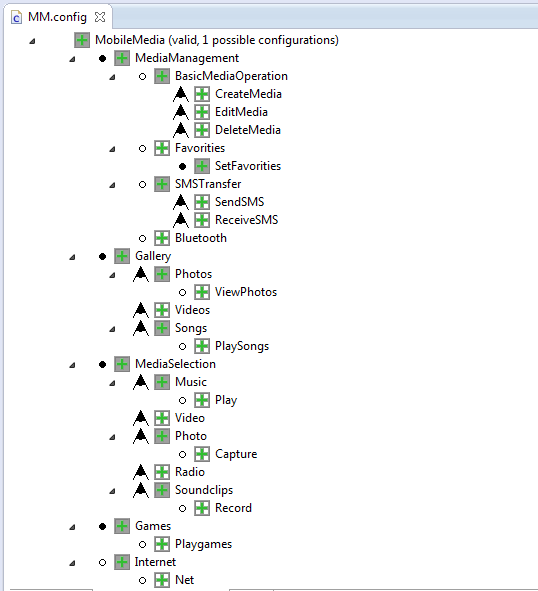Click the MediaSelection plus icon
538x591 pixels.
tap(122, 364)
